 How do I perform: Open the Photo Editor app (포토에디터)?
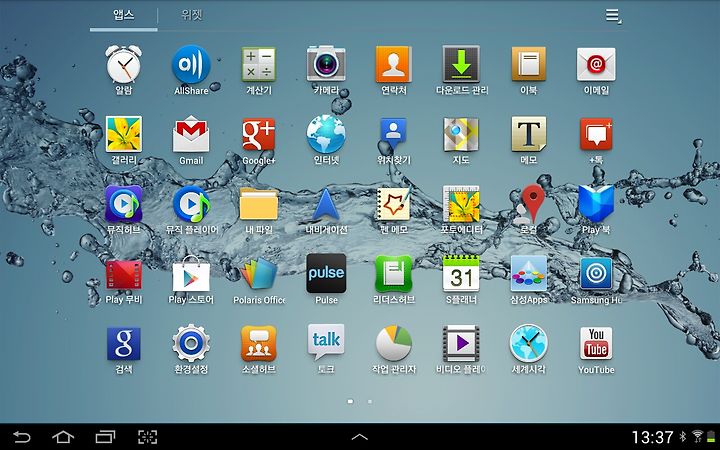pos(461,204)
